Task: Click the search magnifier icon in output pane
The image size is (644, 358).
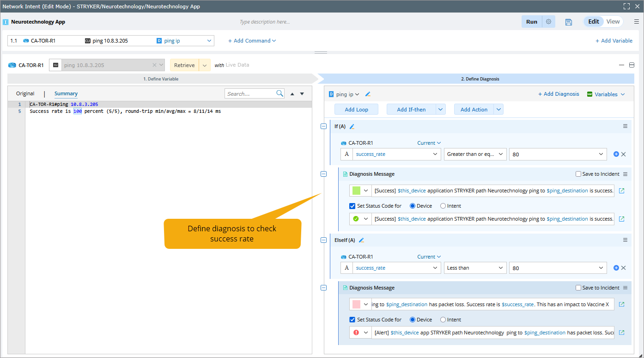Action: (279, 93)
